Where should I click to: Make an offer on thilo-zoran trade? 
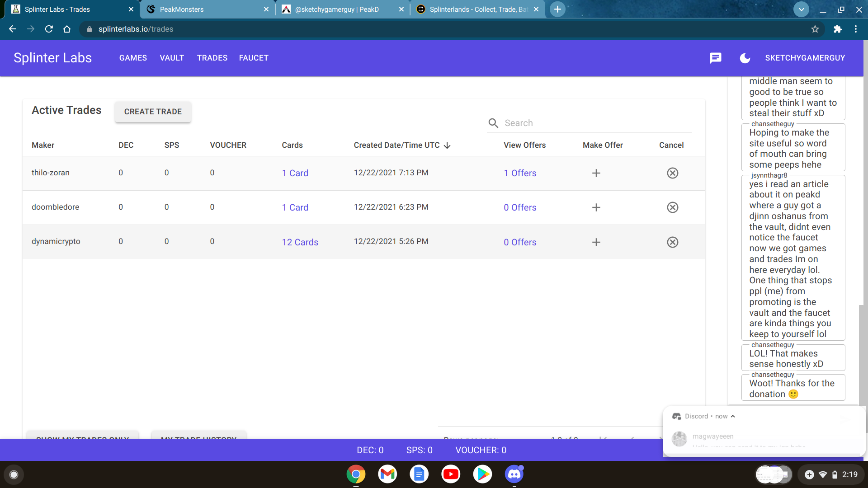click(596, 173)
